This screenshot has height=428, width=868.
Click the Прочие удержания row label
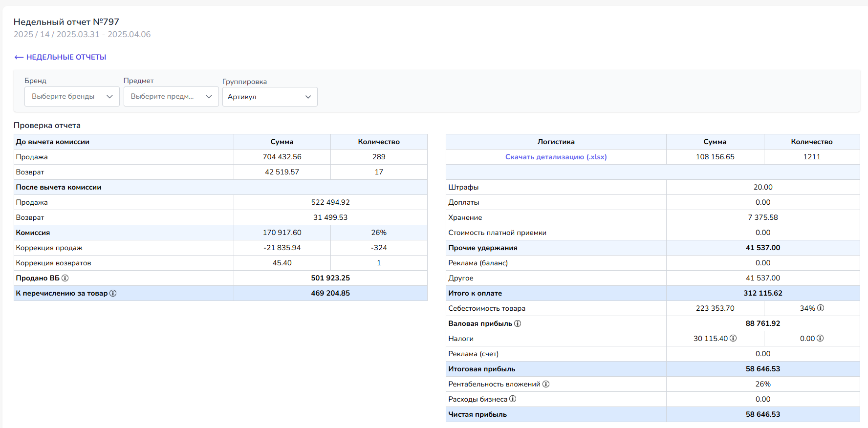click(x=483, y=248)
